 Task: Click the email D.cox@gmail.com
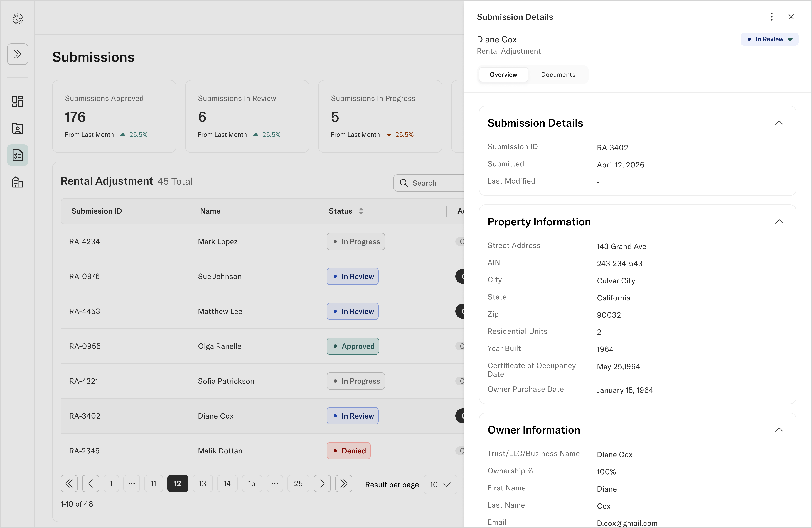627,523
